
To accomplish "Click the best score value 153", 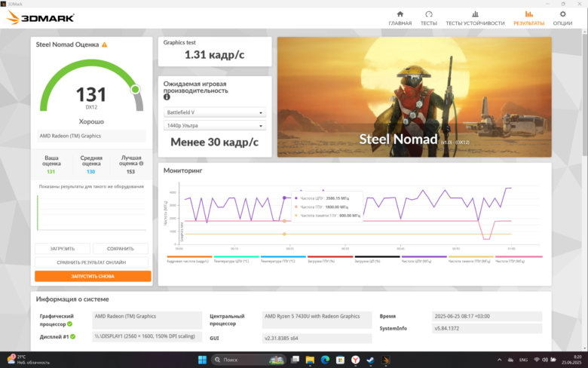I will coord(130,172).
